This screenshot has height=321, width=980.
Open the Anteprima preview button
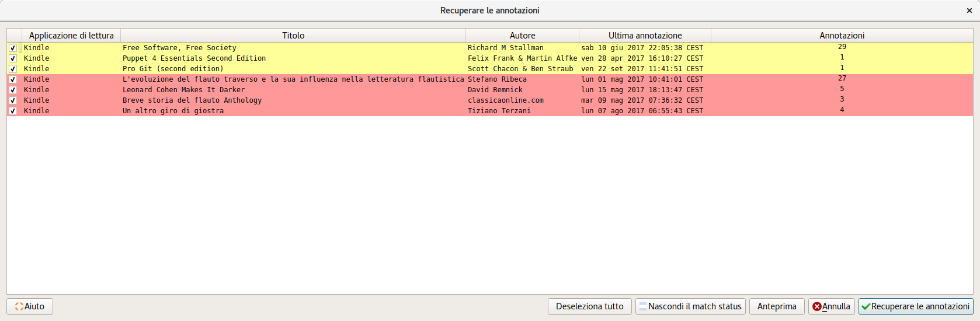(x=777, y=306)
